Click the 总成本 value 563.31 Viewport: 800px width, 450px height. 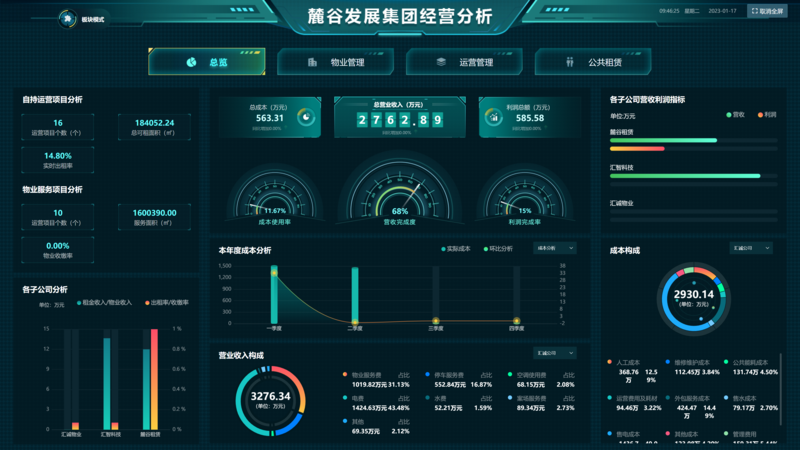(269, 118)
